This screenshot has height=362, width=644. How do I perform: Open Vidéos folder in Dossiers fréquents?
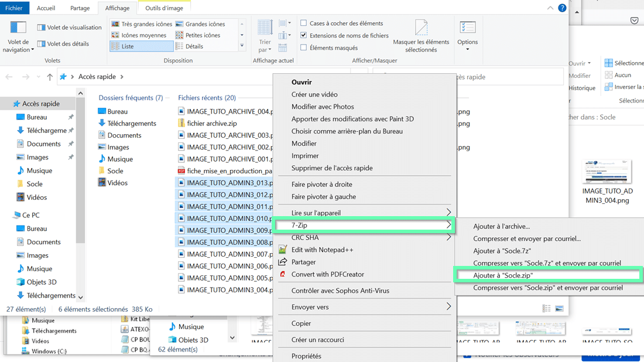pyautogui.click(x=113, y=183)
